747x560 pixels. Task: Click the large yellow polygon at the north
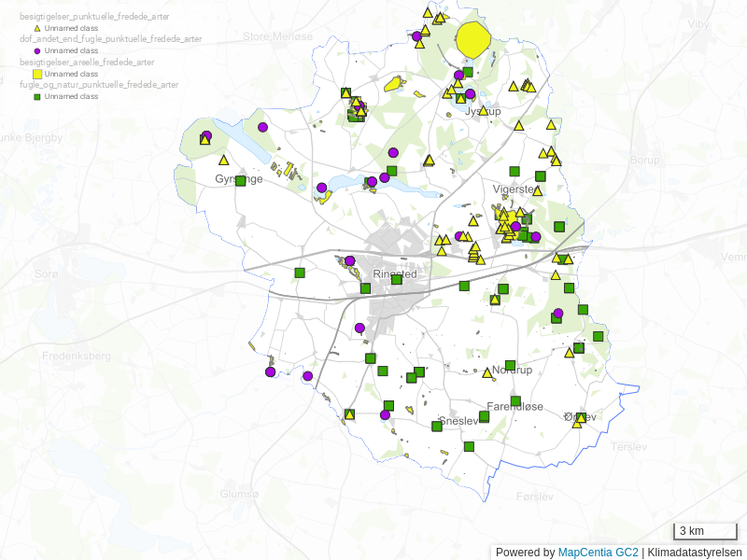(x=474, y=40)
